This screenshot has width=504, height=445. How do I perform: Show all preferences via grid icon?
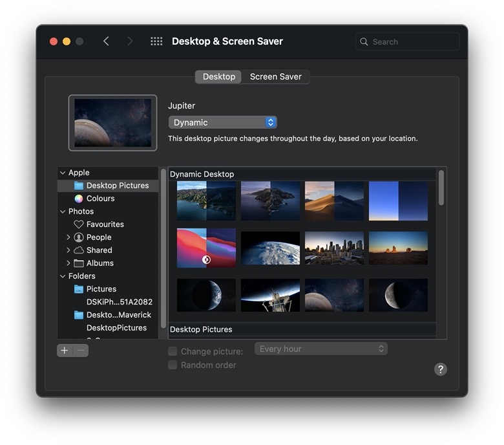[156, 41]
